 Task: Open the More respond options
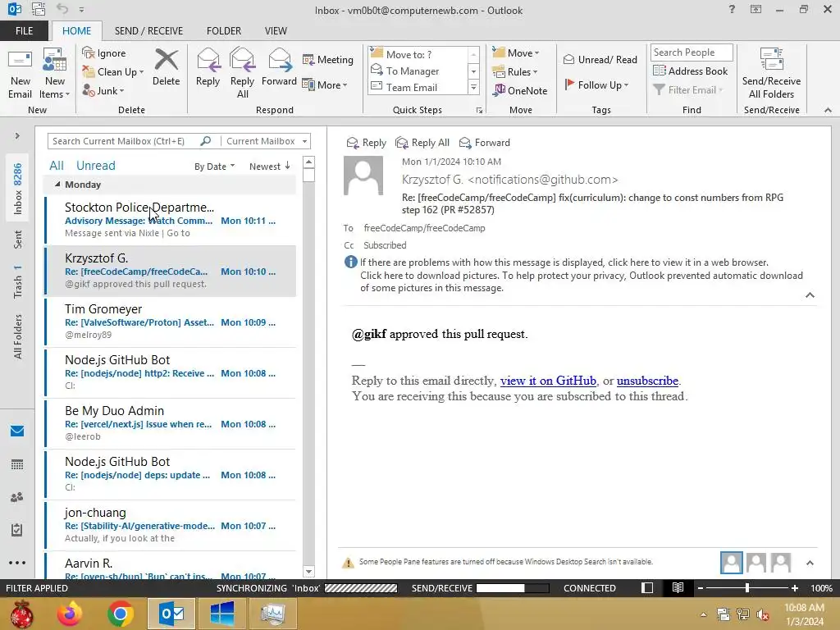click(x=325, y=84)
